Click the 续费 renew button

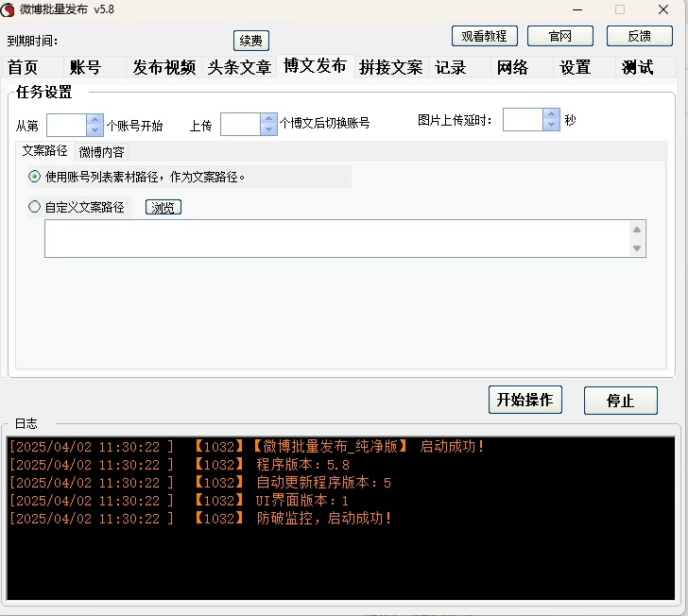[x=251, y=41]
